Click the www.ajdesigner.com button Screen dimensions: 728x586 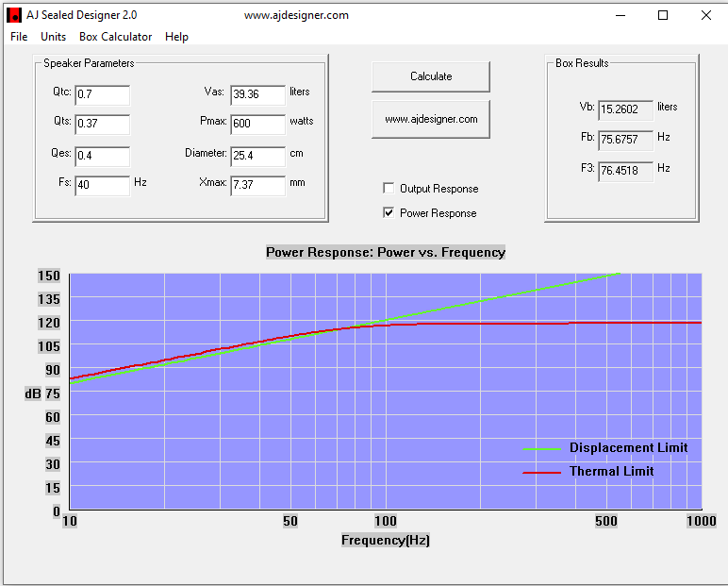(431, 120)
